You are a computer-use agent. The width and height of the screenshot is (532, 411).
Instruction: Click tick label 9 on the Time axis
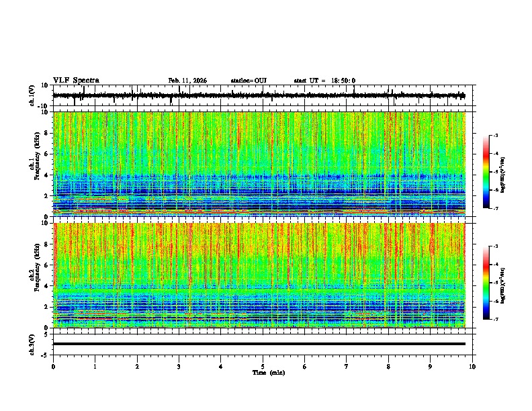click(x=430, y=367)
